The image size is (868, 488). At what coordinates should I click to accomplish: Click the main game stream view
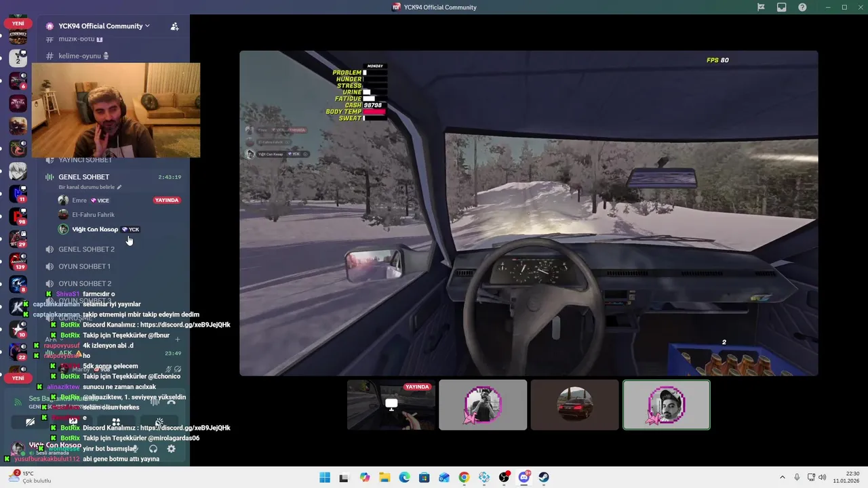tap(529, 213)
